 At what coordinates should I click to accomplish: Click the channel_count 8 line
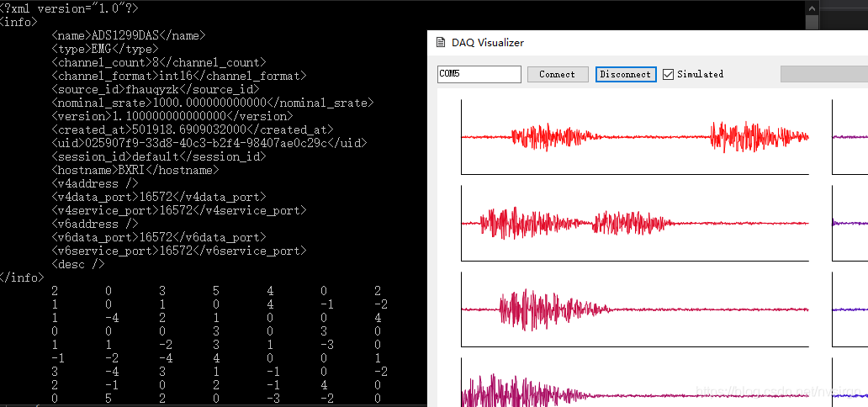click(x=159, y=62)
